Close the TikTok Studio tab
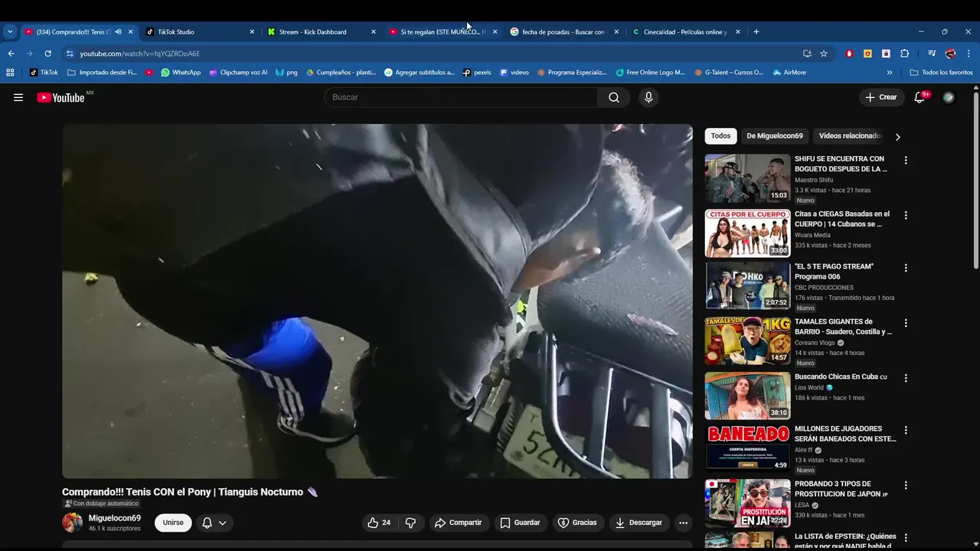Screen dimensions: 980x551 tap(252, 32)
